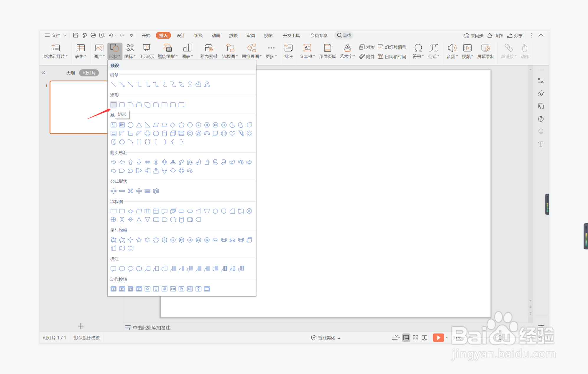The width and height of the screenshot is (588, 374).
Task: Switch to the 设计 ribbon tab
Action: [x=181, y=35]
